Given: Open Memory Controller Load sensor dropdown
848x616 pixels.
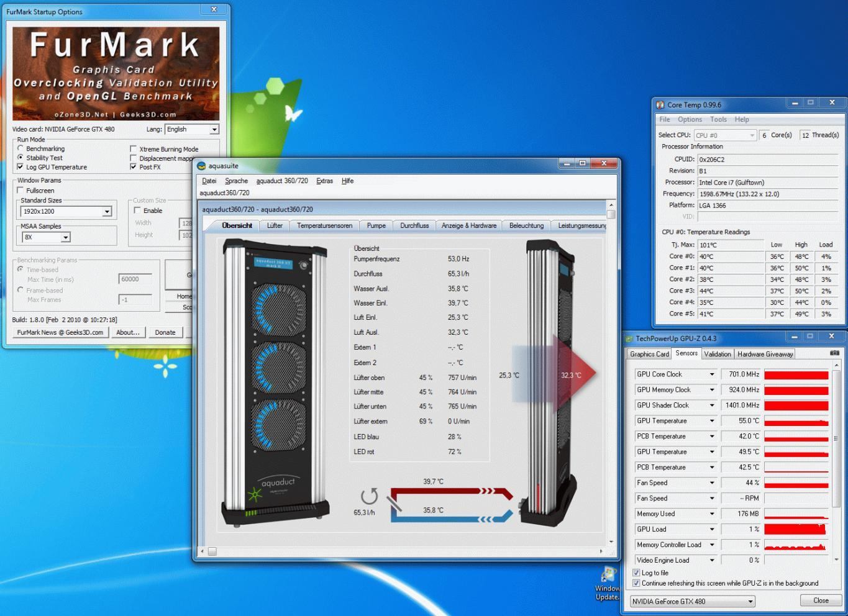Looking at the screenshot, I should pos(712,545).
